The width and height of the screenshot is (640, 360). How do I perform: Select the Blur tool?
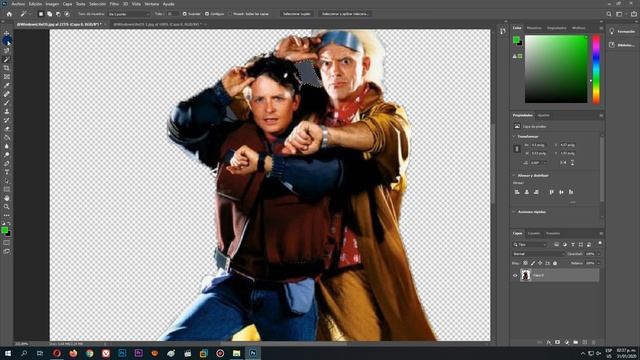[7, 146]
